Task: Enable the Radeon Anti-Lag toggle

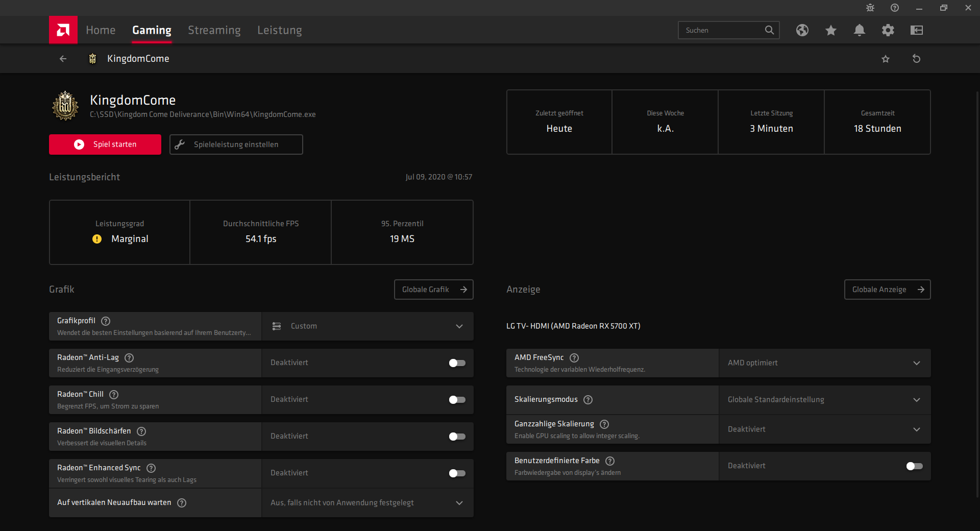Action: click(457, 363)
